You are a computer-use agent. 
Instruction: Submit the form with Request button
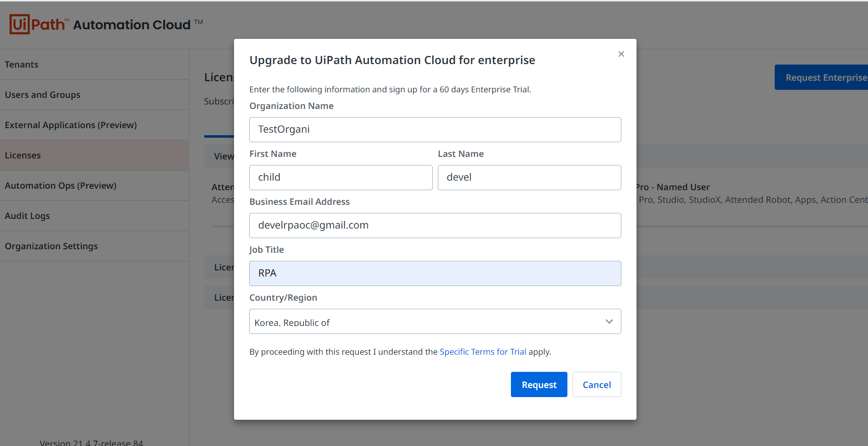pyautogui.click(x=539, y=384)
